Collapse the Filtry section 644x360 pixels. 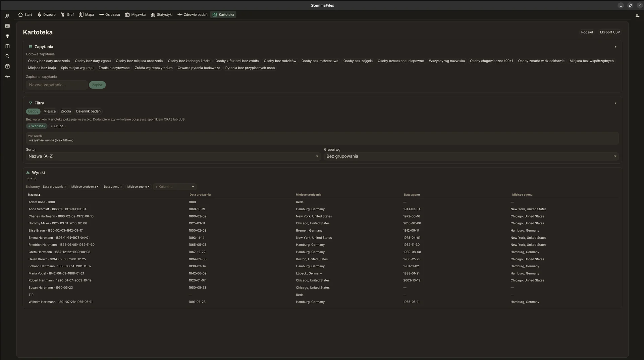[x=615, y=103]
